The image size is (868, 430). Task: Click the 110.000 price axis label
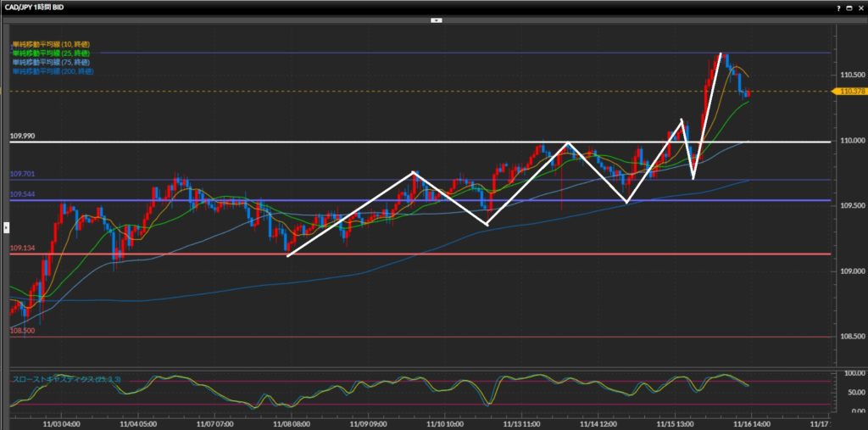tap(850, 141)
